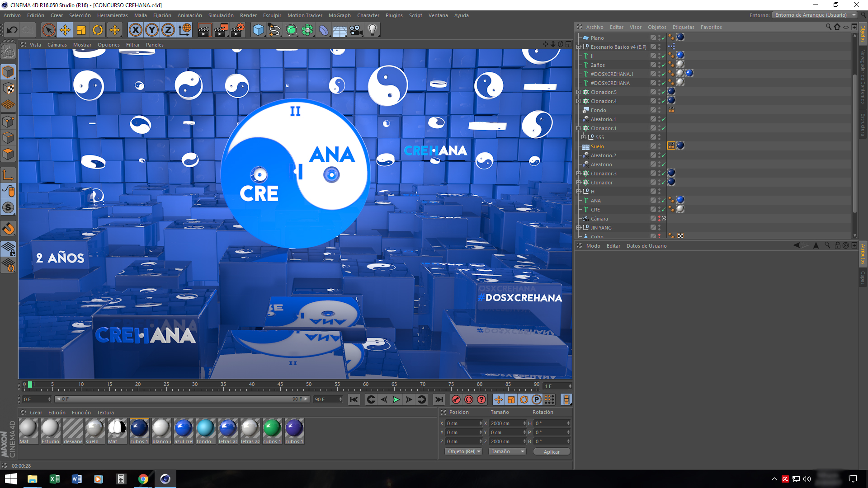
Task: Expand Escenario Básico v4 hierarchy
Action: click(x=579, y=47)
